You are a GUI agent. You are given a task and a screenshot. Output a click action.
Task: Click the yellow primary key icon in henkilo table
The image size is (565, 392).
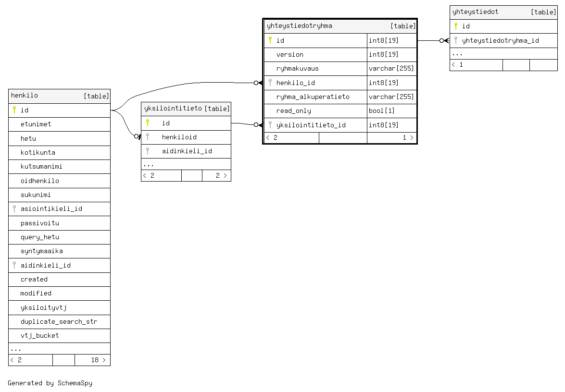(x=14, y=110)
